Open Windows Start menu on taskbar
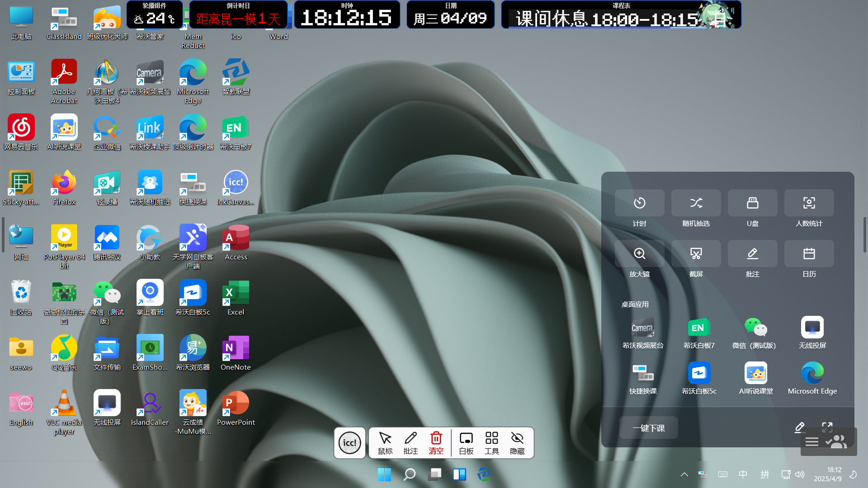The image size is (868, 488). (384, 474)
